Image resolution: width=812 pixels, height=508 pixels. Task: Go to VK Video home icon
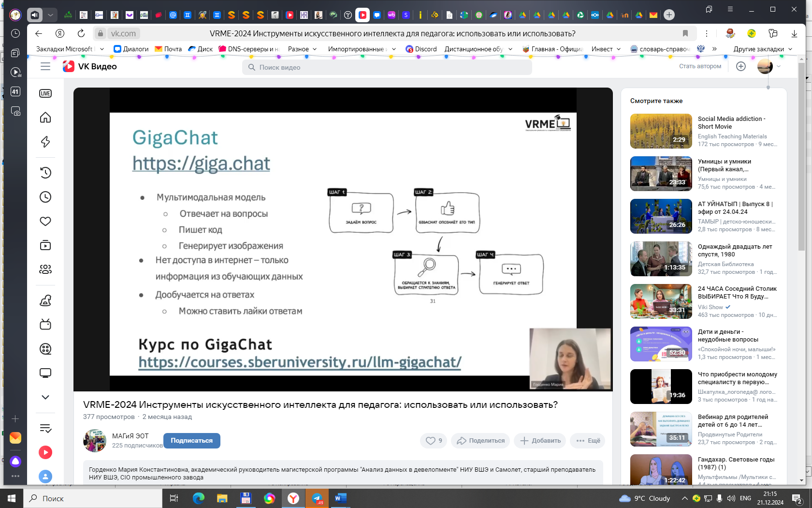[45, 118]
